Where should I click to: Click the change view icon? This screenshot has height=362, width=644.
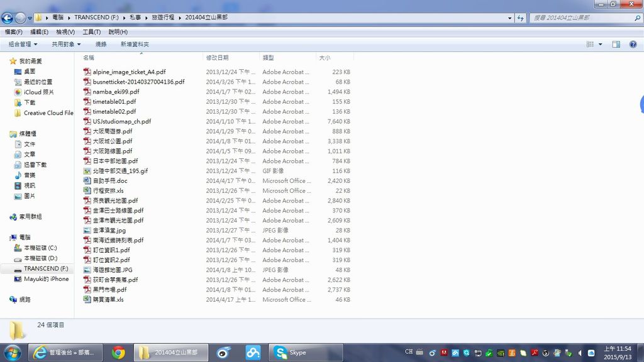[590, 45]
